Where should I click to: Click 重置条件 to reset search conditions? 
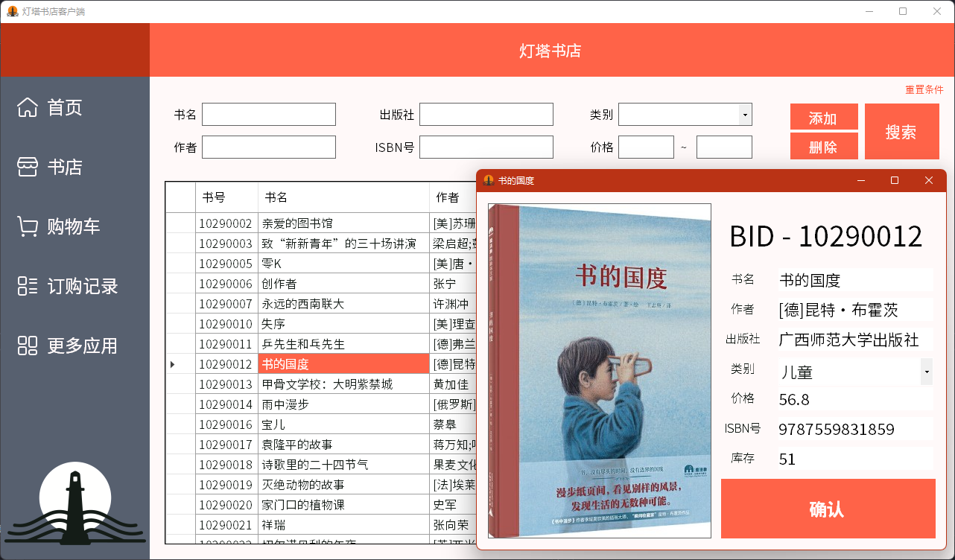[x=923, y=89]
